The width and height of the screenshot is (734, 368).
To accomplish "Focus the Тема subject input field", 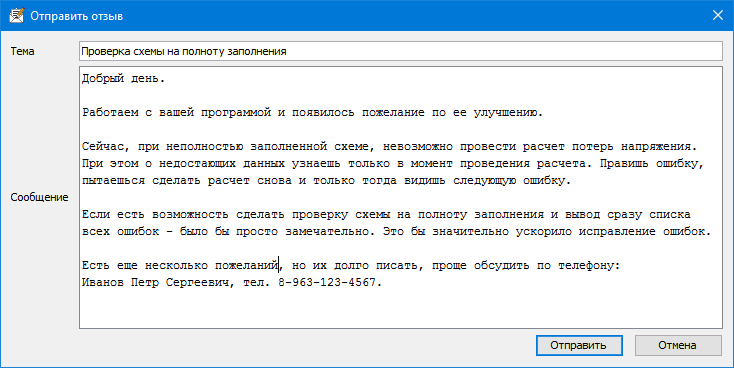I will click(x=401, y=51).
